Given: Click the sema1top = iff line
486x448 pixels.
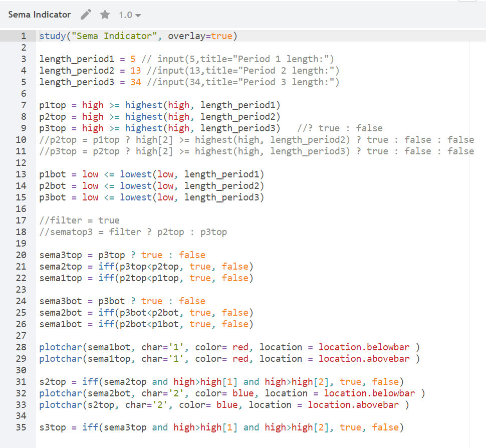Looking at the screenshot, I should pyautogui.click(x=147, y=278).
